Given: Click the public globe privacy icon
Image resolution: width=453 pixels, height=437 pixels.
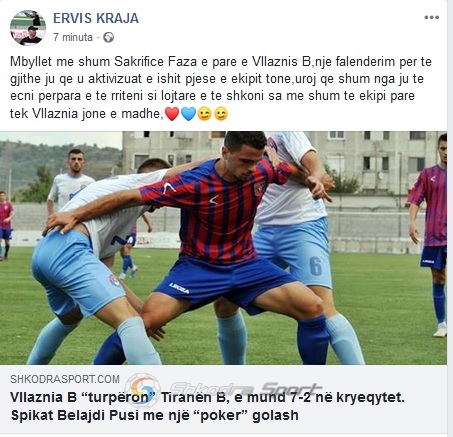Looking at the screenshot, I should 108,37.
